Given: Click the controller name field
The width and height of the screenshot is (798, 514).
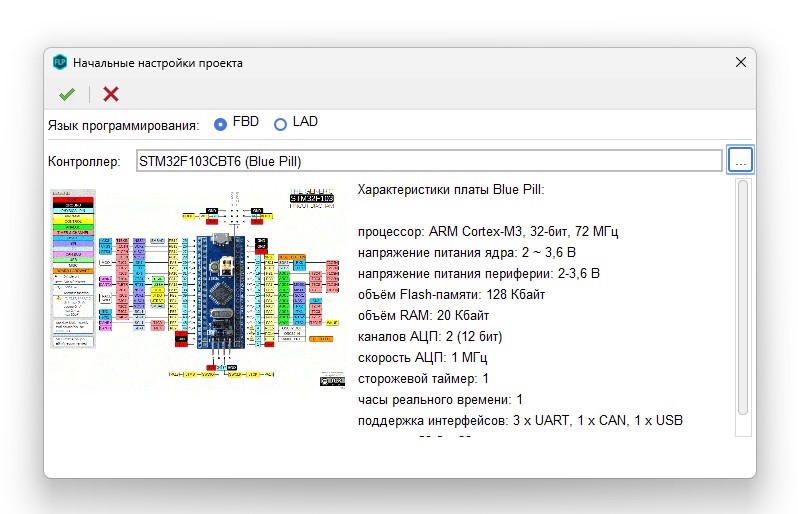Looking at the screenshot, I should tap(429, 161).
